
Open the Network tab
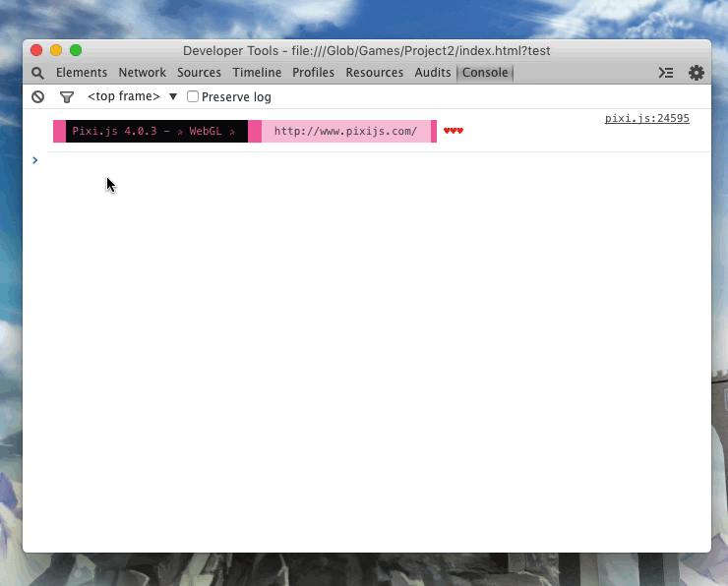click(x=143, y=73)
